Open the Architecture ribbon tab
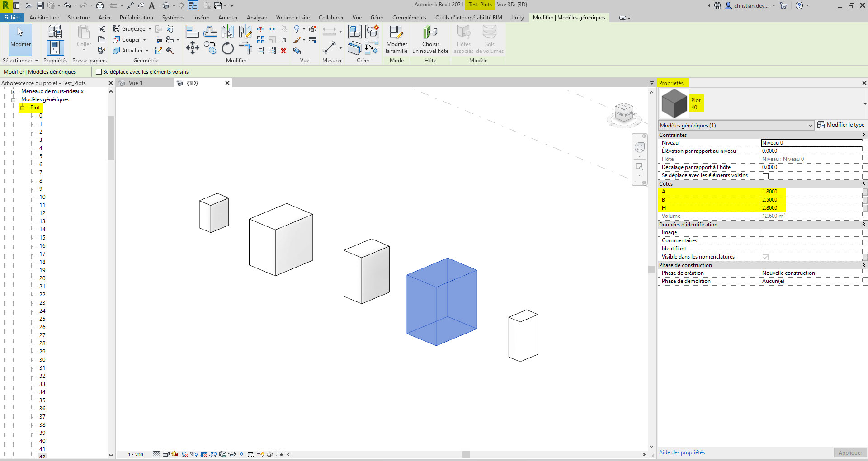The width and height of the screenshot is (868, 461). (x=44, y=18)
